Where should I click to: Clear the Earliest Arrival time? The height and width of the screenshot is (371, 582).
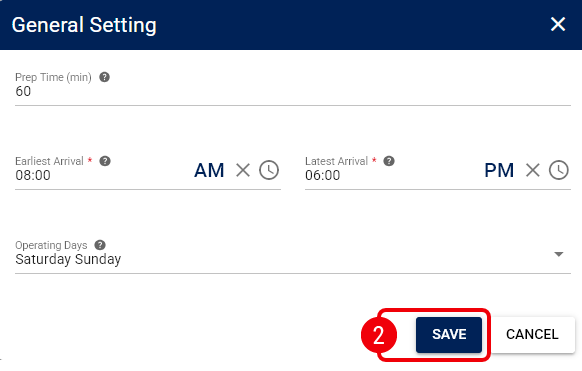click(x=243, y=171)
